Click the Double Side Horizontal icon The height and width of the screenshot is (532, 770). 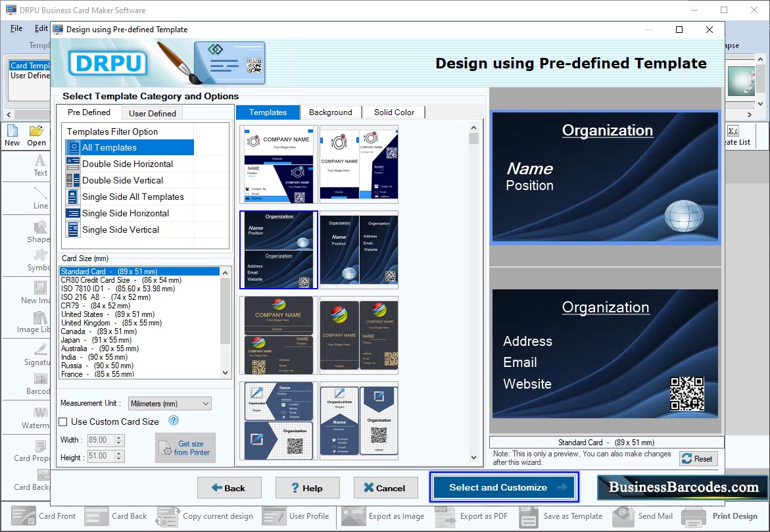(73, 164)
